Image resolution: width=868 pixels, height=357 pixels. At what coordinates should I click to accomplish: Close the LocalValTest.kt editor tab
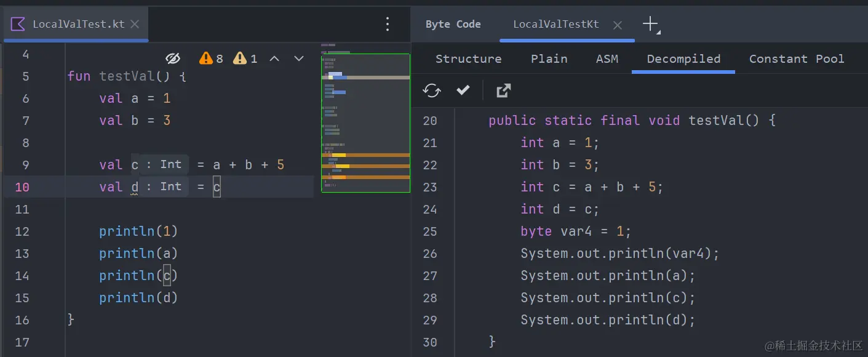point(135,24)
